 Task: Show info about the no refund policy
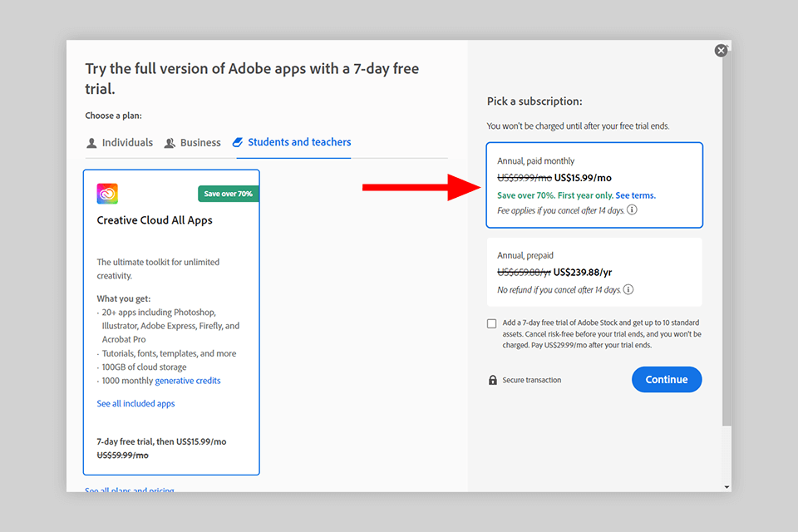[628, 289]
